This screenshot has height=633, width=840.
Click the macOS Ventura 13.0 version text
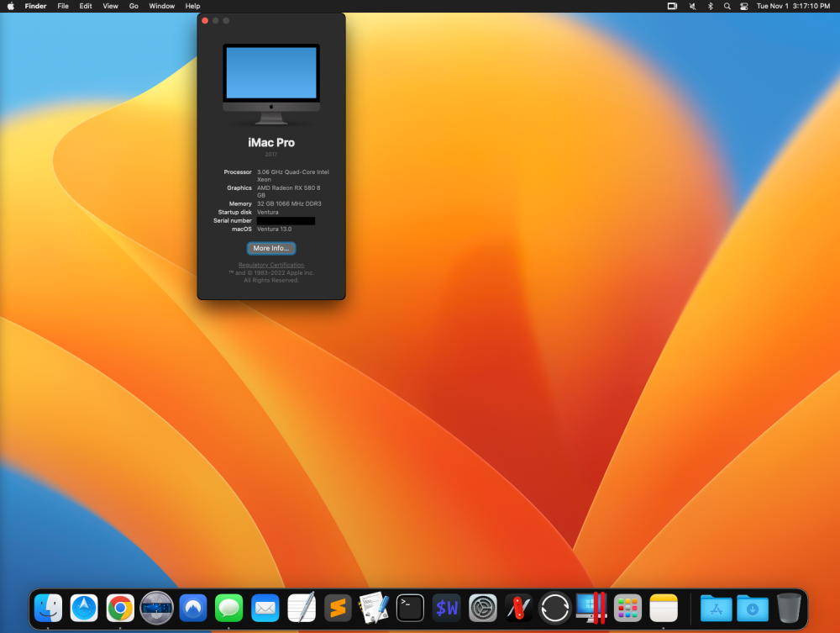[x=275, y=229]
